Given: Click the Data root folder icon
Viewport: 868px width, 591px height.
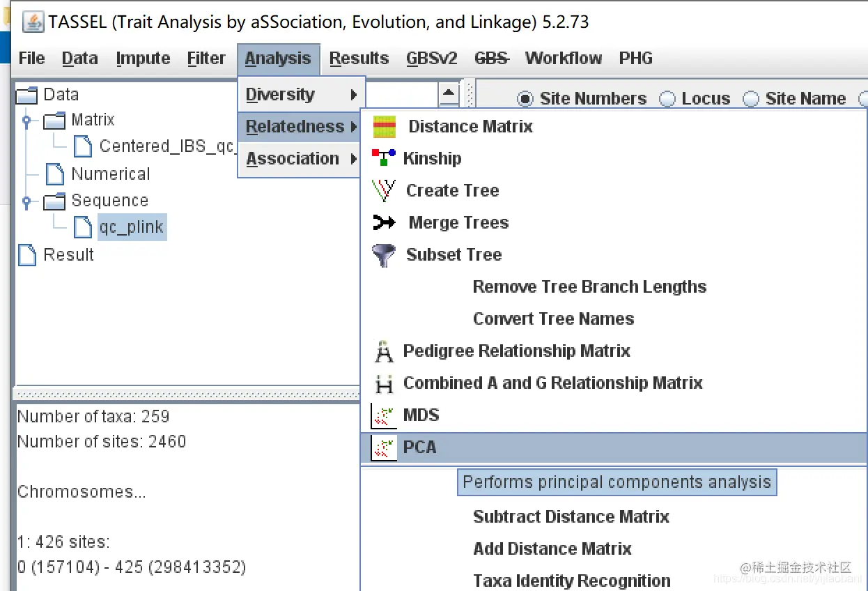Looking at the screenshot, I should click(27, 95).
